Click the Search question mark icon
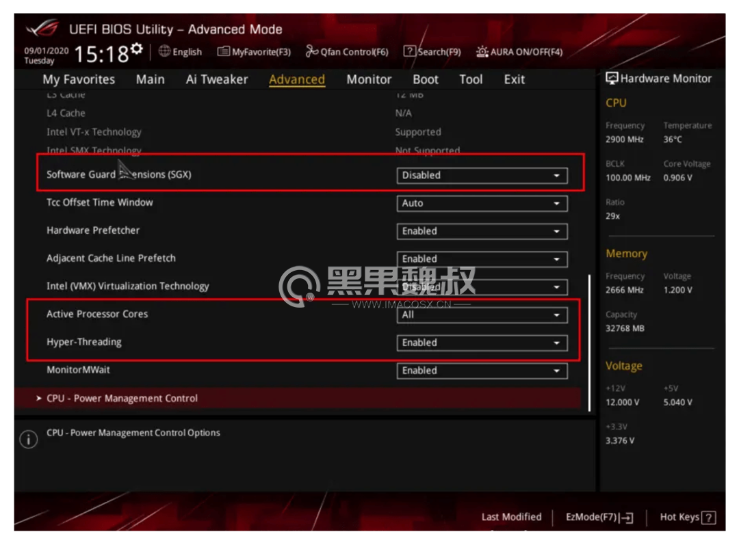 click(410, 51)
